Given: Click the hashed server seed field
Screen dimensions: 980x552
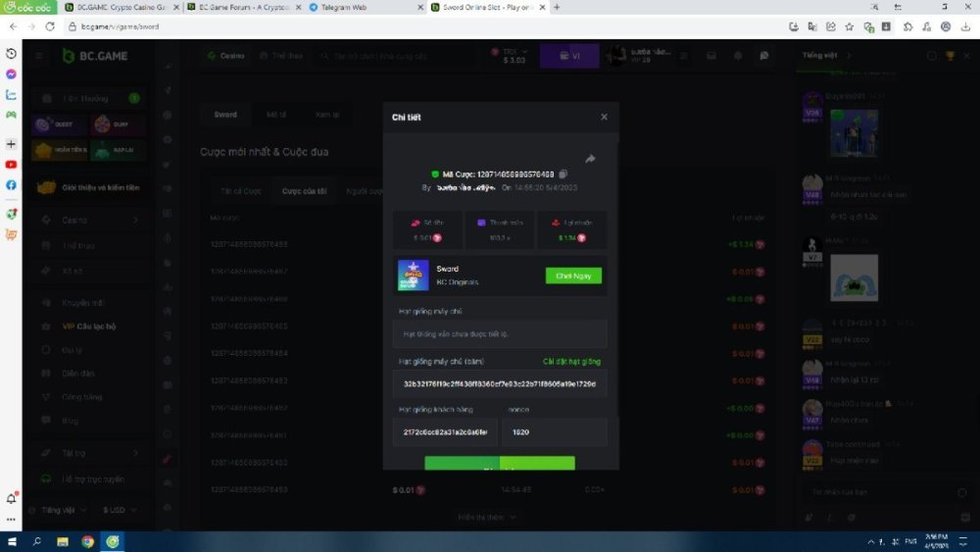Looking at the screenshot, I should [500, 384].
